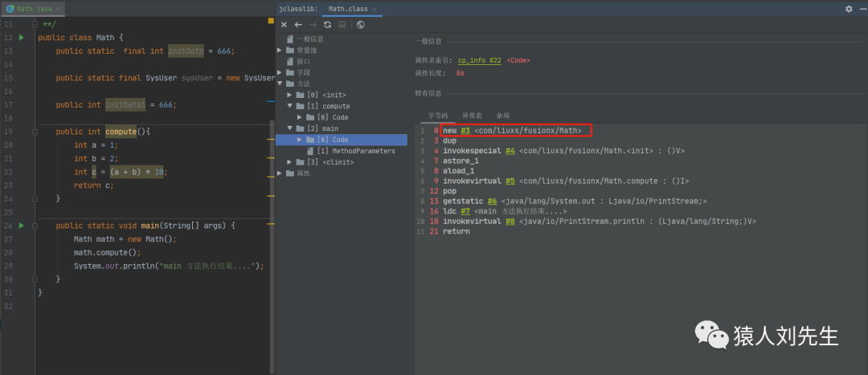The image size is (868, 375).
Task: Click the initData1 field on line 17
Action: click(125, 104)
